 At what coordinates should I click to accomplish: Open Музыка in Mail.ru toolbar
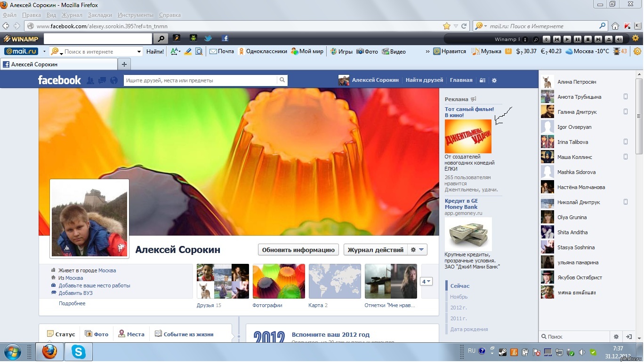486,51
